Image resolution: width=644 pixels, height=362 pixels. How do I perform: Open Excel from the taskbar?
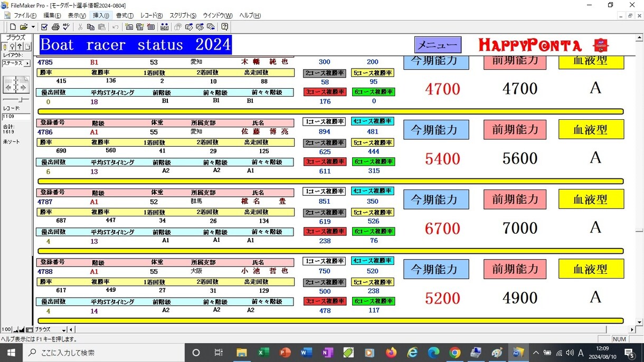pyautogui.click(x=263, y=353)
